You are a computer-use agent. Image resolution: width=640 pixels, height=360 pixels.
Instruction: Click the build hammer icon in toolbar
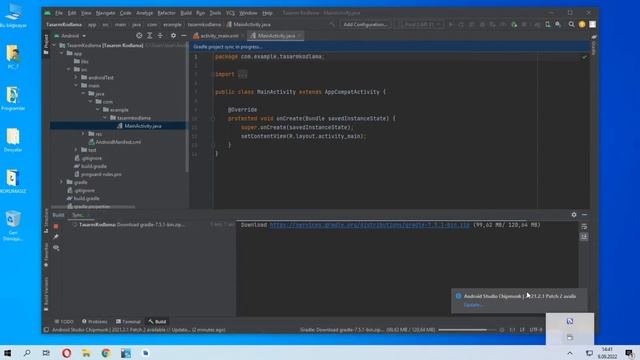click(332, 24)
